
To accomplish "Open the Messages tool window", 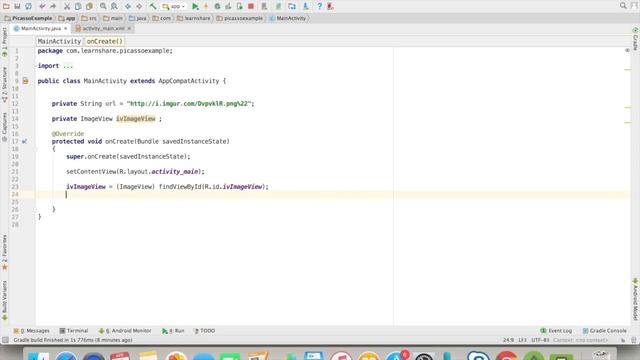I will pyautogui.click(x=31, y=331).
